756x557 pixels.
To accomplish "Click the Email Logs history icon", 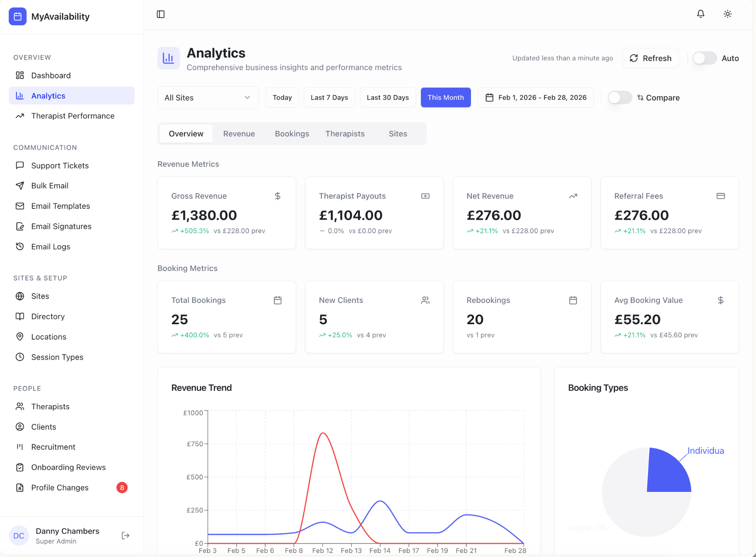I will click(x=20, y=247).
